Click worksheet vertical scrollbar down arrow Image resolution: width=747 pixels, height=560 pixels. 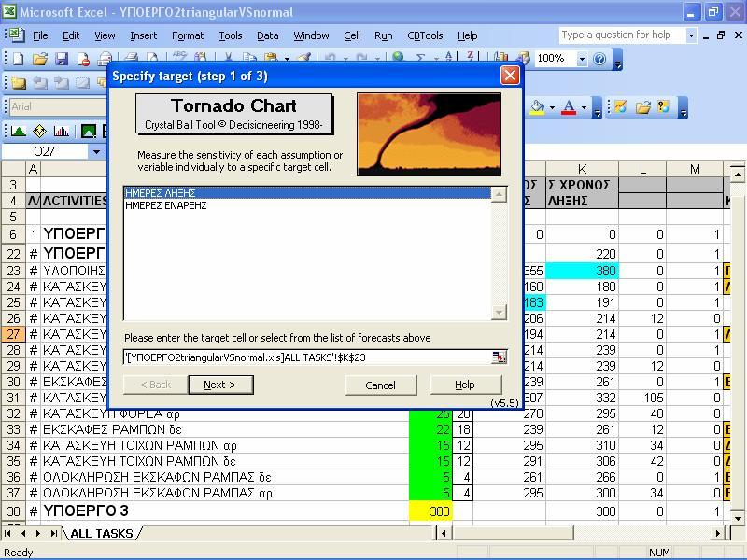[x=738, y=518]
